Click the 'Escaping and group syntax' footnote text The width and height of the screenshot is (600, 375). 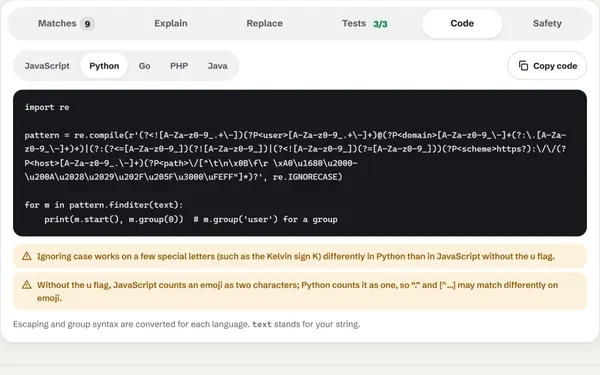(x=186, y=324)
